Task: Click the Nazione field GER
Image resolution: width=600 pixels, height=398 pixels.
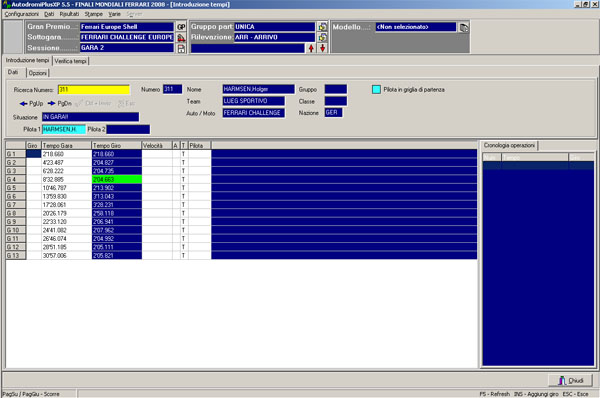Action: (333, 113)
